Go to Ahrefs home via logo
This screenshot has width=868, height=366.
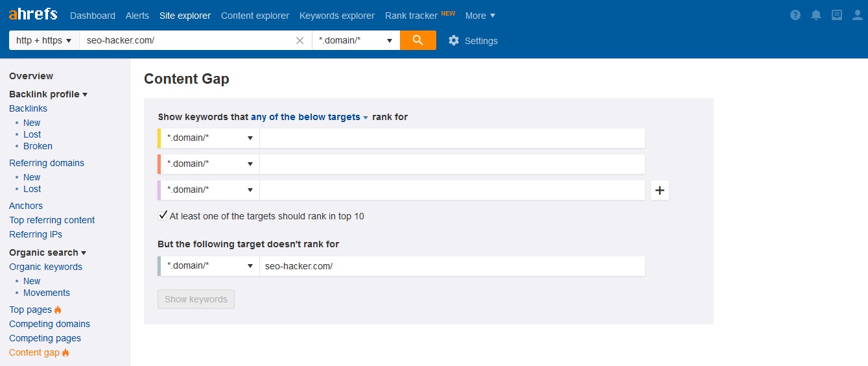click(x=33, y=14)
